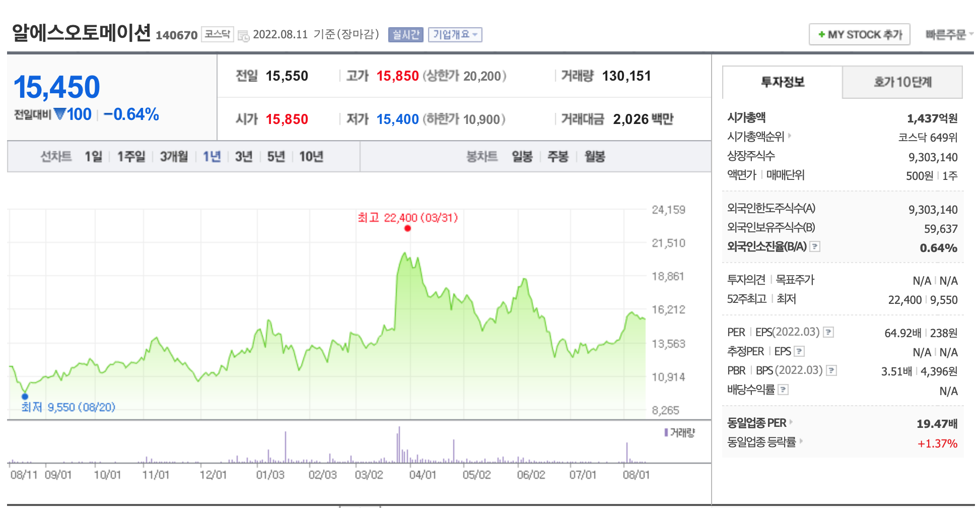Open the 기업개요 dropdown
The image size is (980, 508).
tap(455, 34)
